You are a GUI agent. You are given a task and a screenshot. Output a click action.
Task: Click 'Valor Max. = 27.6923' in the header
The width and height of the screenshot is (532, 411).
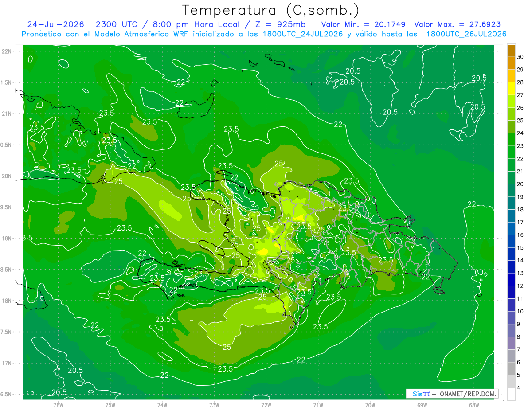[457, 24]
